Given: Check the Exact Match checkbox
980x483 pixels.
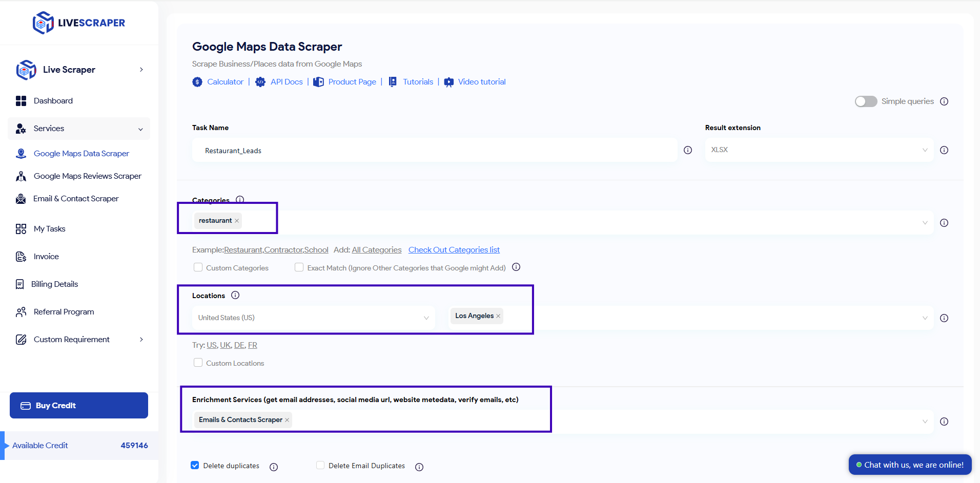Looking at the screenshot, I should (x=299, y=267).
